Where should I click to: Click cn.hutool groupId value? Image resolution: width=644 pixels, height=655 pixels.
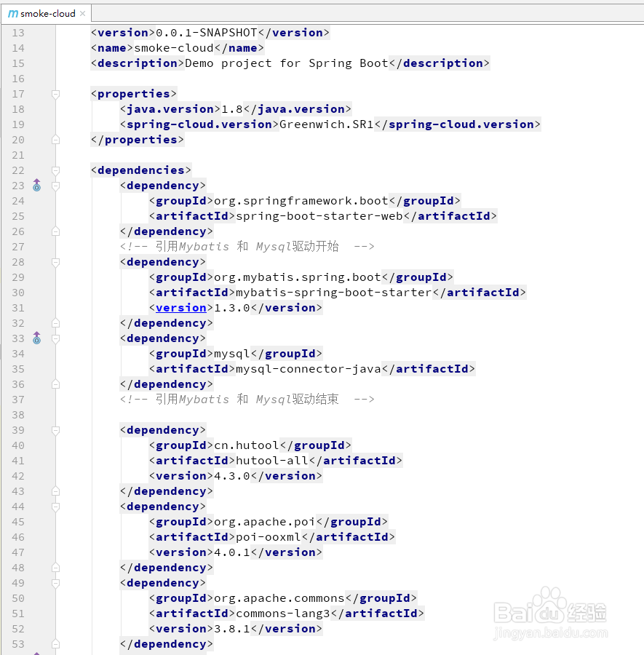click(247, 445)
